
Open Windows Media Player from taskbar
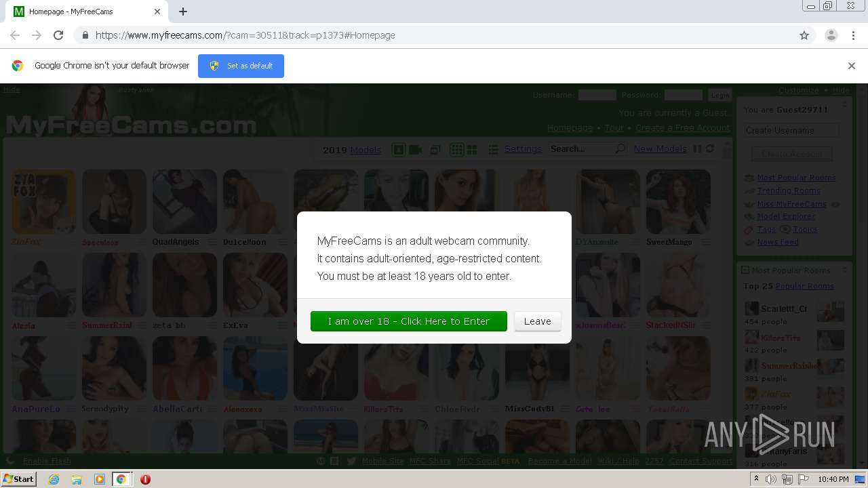pyautogui.click(x=99, y=479)
